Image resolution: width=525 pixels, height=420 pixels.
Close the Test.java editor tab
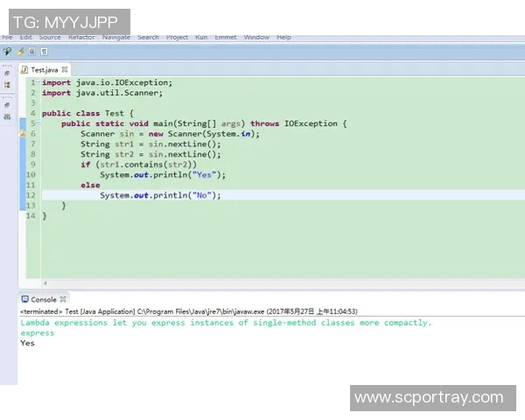tap(65, 69)
